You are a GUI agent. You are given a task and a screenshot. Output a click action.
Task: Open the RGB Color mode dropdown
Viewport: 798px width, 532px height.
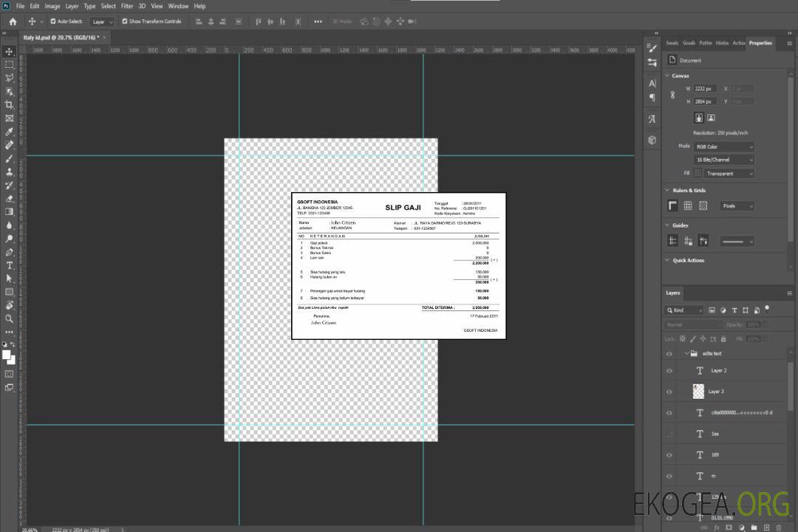point(723,146)
